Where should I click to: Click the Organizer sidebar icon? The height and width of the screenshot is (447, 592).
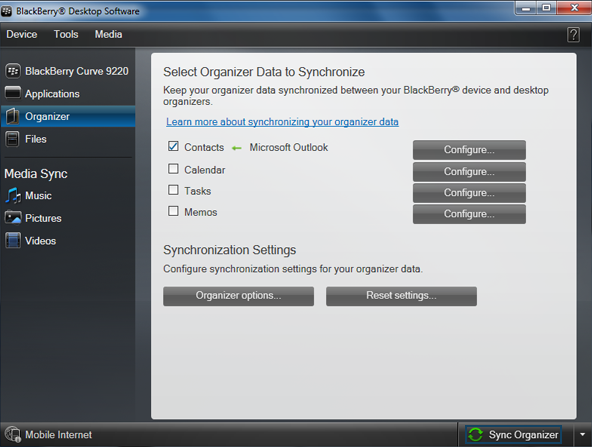click(x=12, y=116)
